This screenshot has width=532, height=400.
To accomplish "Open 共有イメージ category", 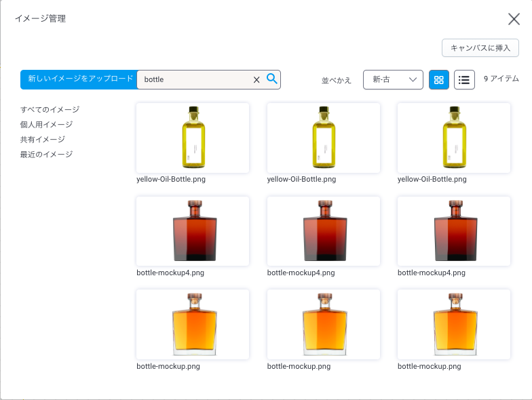I will click(43, 140).
